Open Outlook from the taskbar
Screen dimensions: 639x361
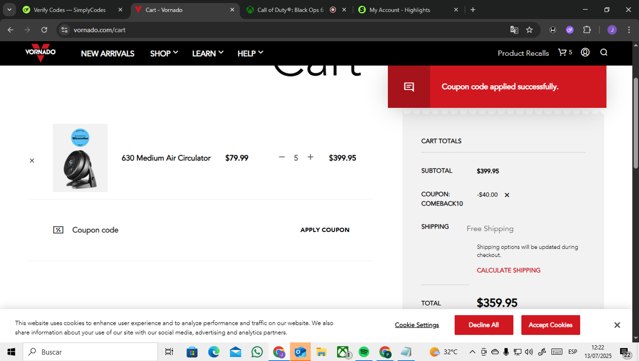300,352
